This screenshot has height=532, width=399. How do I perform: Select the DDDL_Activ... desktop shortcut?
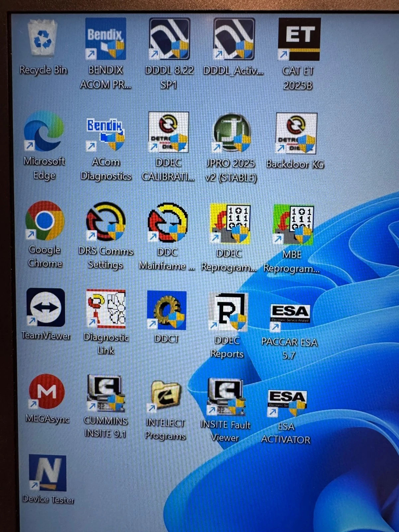click(x=234, y=39)
